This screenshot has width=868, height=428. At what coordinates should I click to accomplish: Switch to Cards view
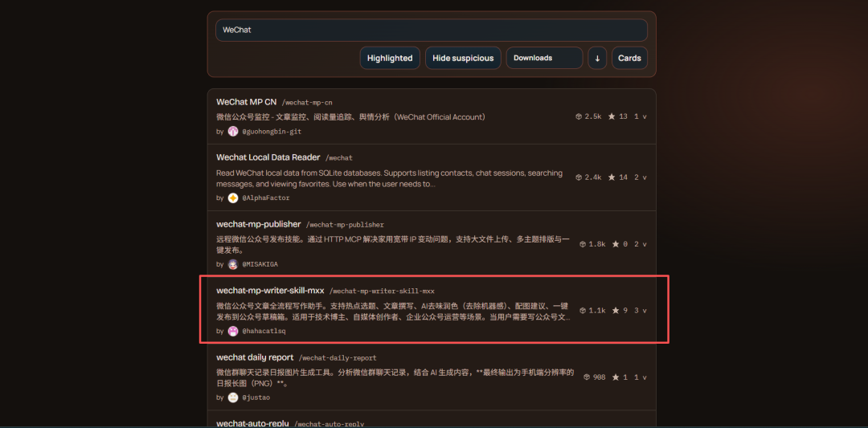629,58
